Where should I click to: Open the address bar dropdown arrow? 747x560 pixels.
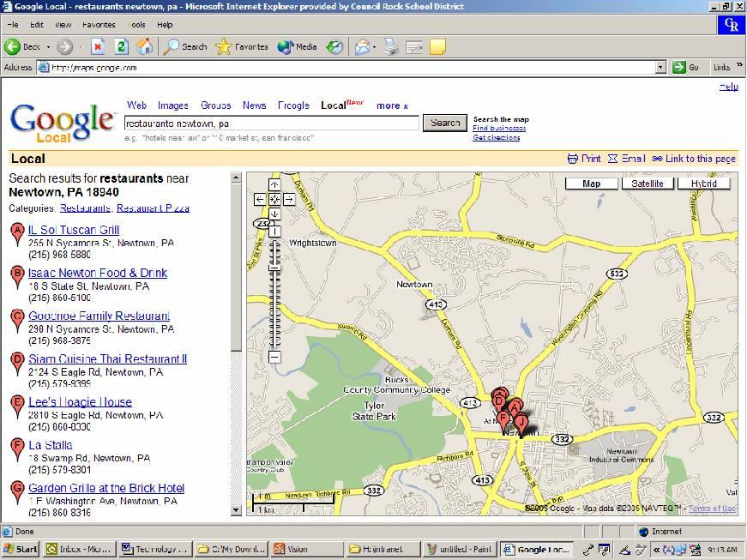(x=660, y=68)
